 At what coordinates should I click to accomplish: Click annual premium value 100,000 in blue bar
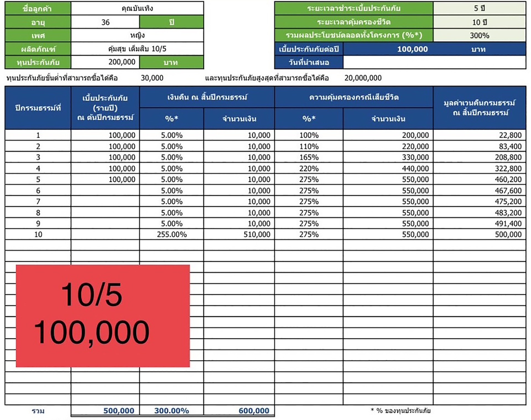coord(412,49)
